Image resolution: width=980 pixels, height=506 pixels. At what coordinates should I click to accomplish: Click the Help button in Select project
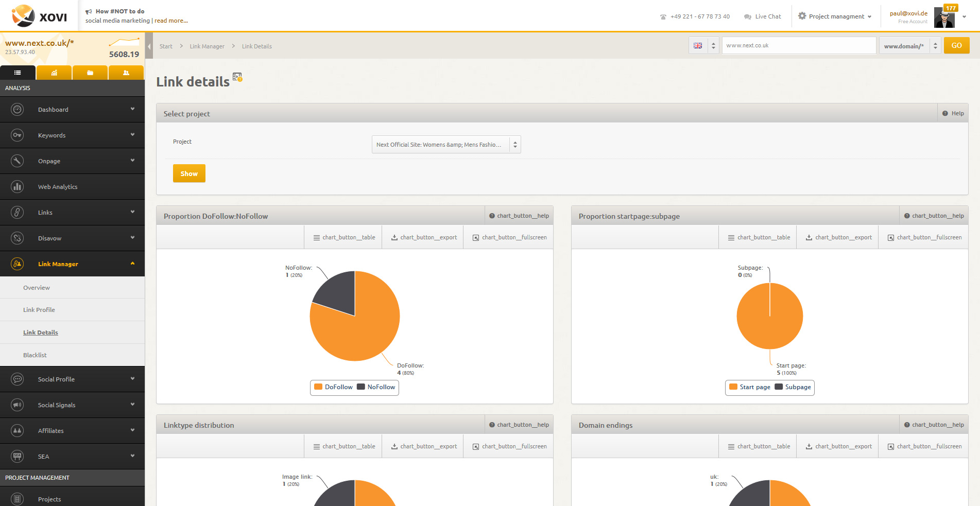(x=953, y=113)
